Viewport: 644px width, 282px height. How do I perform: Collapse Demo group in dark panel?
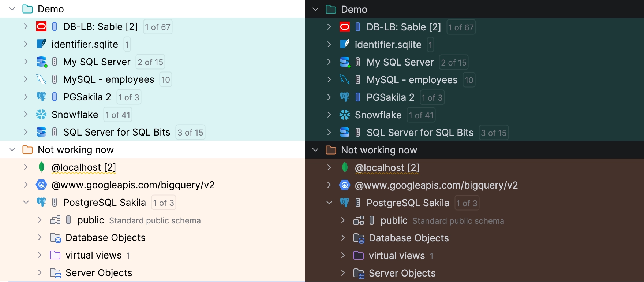(315, 9)
